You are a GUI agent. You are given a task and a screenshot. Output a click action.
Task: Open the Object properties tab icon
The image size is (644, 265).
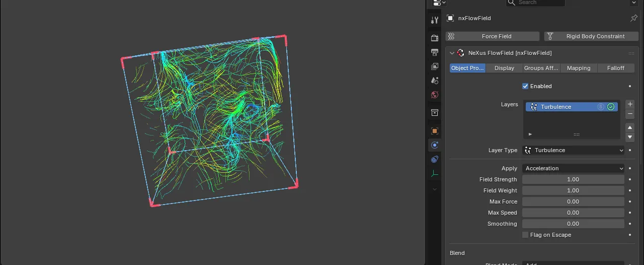click(435, 131)
